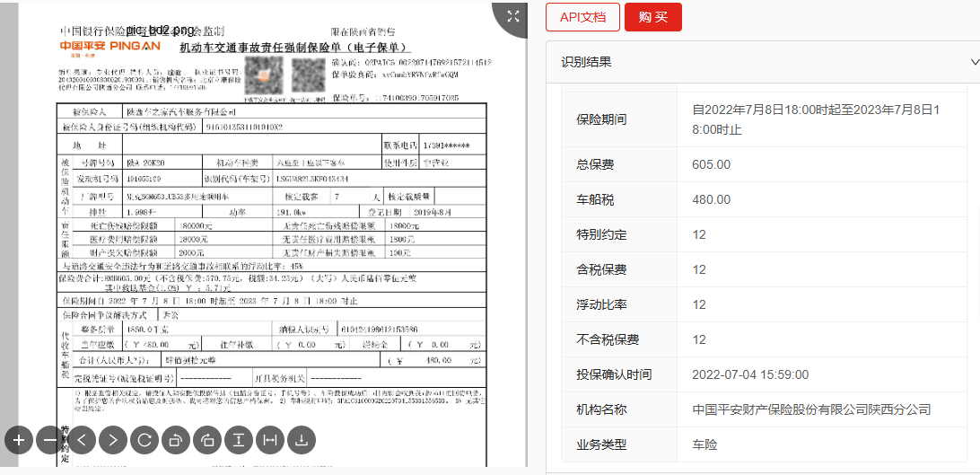Click the left QR code on the policy
Screen dimensions: 980x475
[x=265, y=76]
